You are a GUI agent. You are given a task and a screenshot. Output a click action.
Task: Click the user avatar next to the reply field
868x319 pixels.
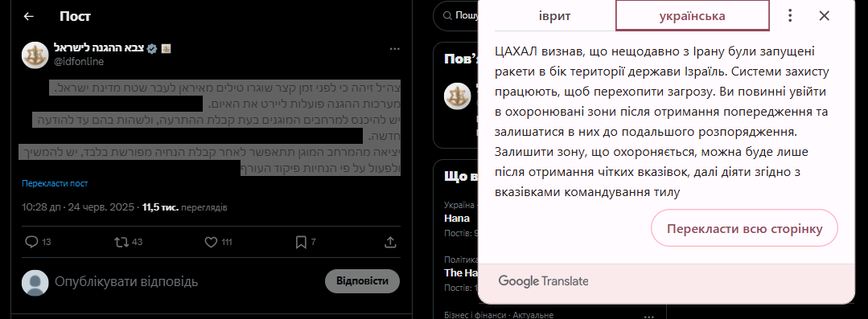click(35, 283)
